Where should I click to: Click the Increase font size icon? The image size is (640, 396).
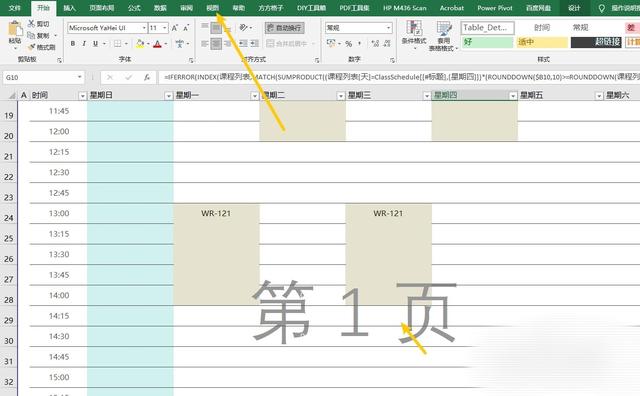click(175, 28)
